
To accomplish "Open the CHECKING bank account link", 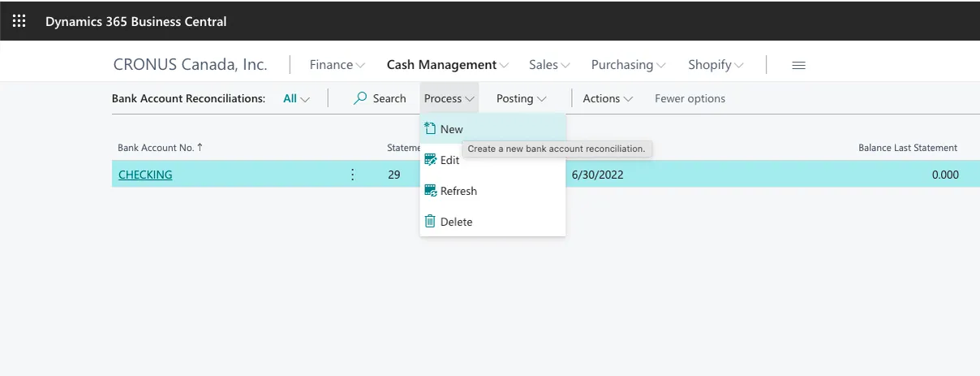I will tap(145, 174).
